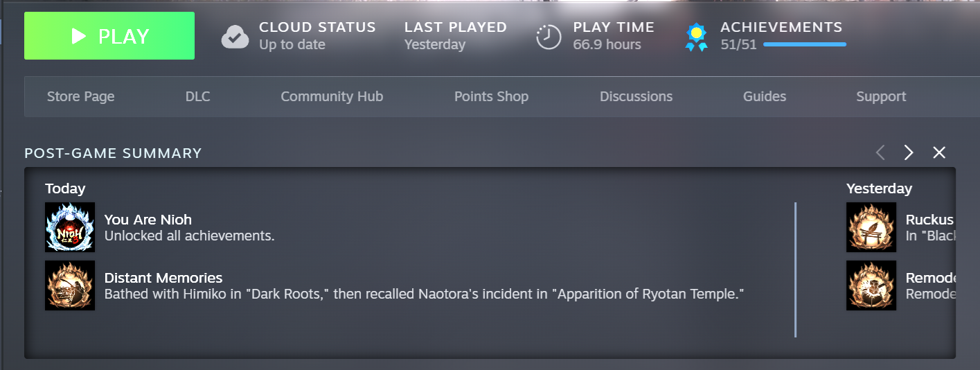Open the DLC tab
Screen dimensions: 980x370
pos(197,96)
